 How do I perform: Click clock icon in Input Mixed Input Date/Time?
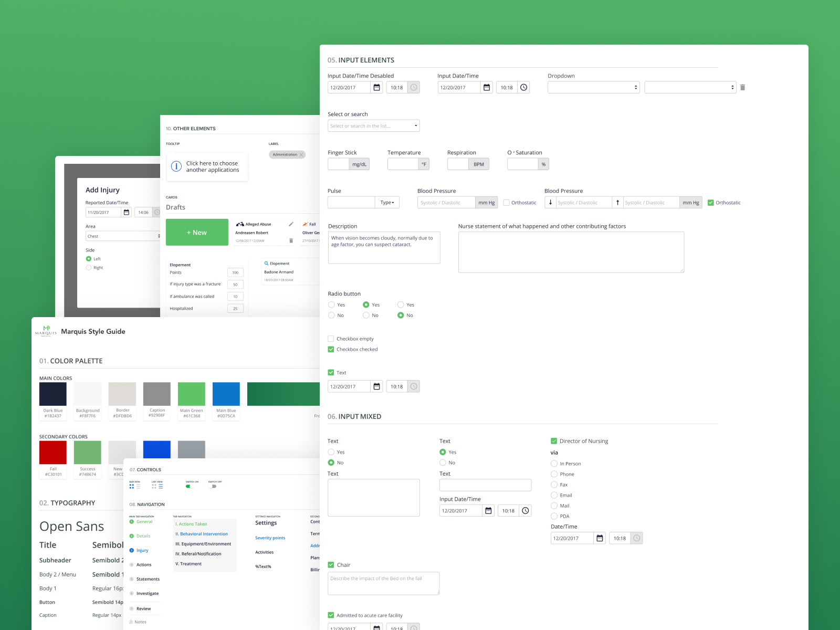click(x=525, y=510)
